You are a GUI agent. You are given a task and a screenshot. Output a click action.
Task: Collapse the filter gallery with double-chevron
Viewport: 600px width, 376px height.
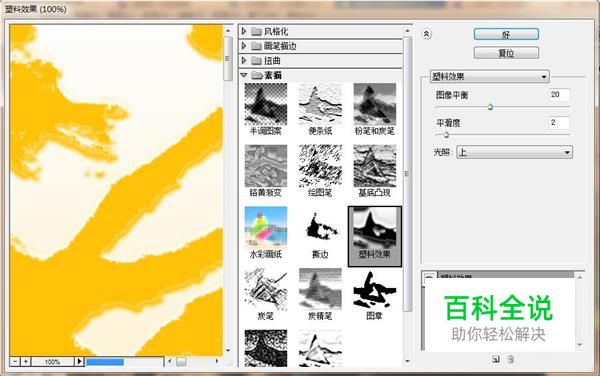(426, 34)
